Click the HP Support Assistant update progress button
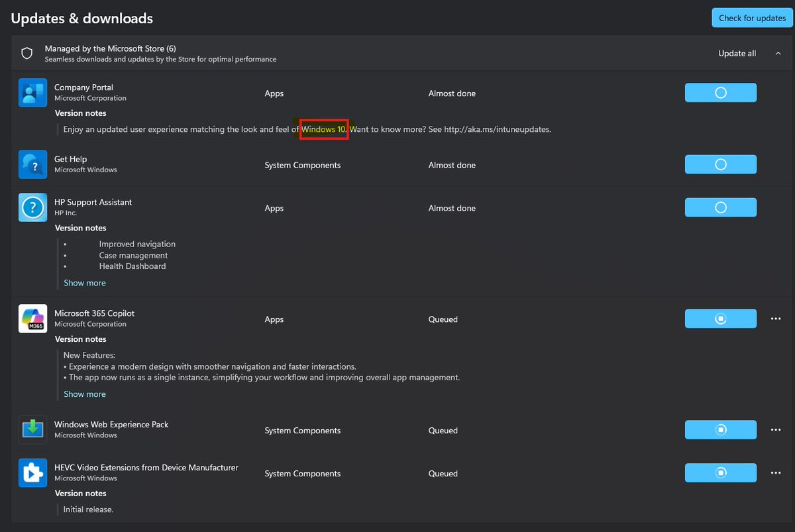This screenshot has width=795, height=532. pos(721,207)
